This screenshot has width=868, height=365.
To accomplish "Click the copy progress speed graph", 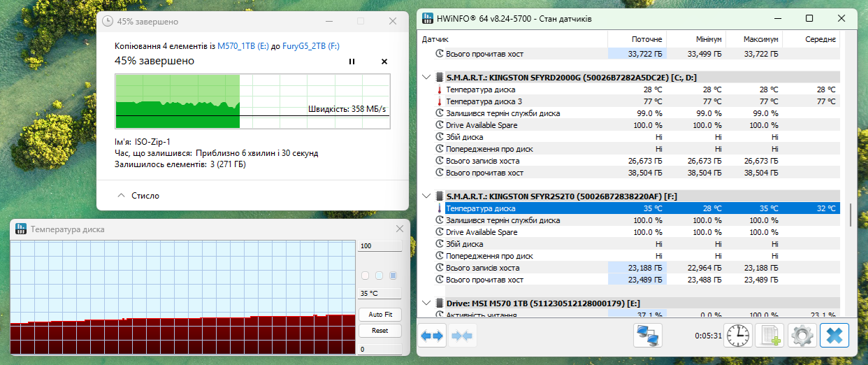I will (x=252, y=102).
